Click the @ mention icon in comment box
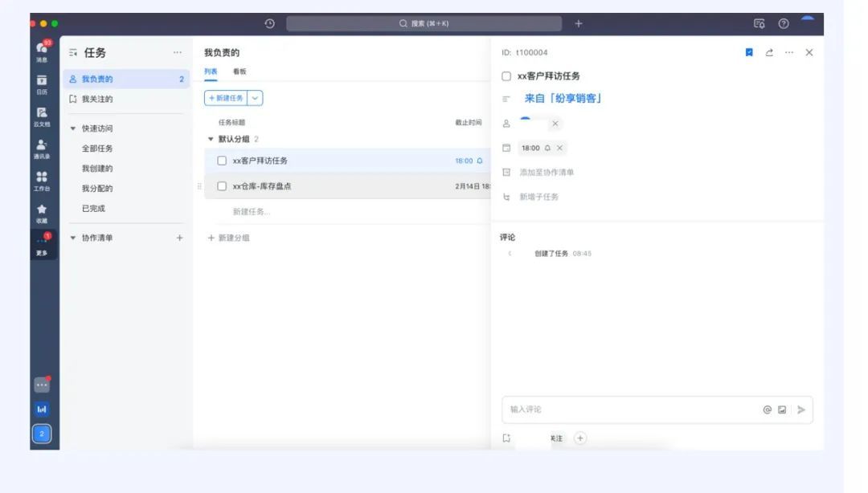Viewport: 868px width, 493px height. coord(768,409)
